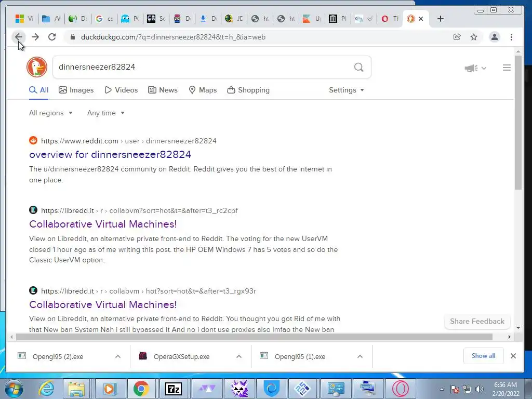Switch to the Google tab

pyautogui.click(x=104, y=19)
